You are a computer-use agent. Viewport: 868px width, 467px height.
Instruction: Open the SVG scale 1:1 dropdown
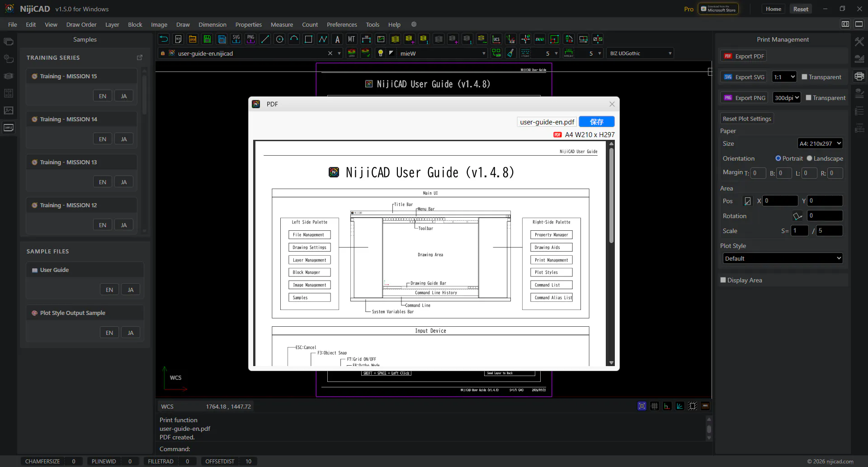click(x=784, y=77)
